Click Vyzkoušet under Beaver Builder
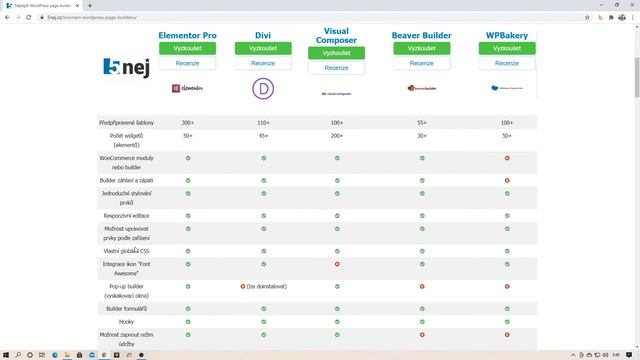The image size is (640, 360). point(422,48)
